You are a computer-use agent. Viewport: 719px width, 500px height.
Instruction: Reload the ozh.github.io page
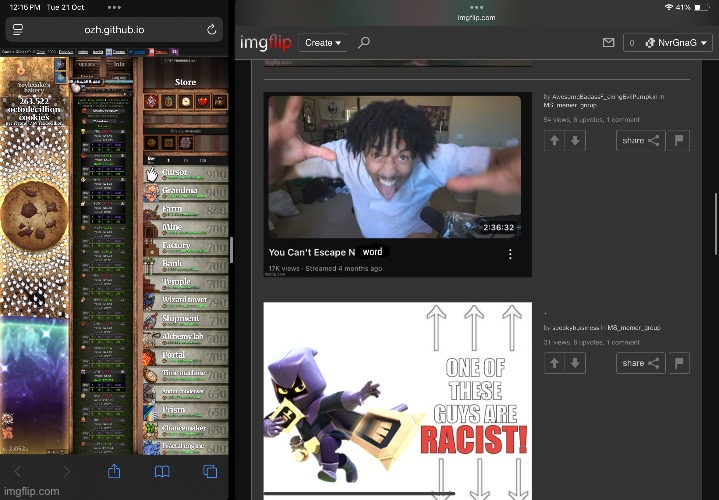(x=212, y=30)
